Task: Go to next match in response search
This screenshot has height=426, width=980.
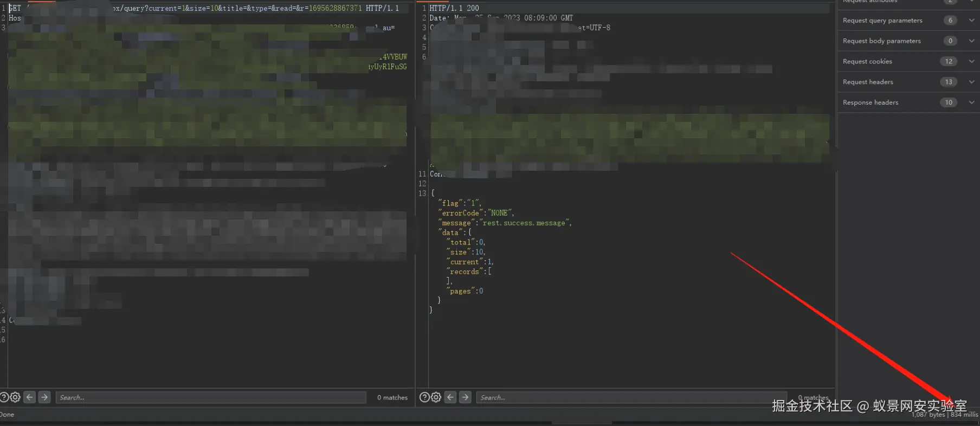Action: click(465, 397)
